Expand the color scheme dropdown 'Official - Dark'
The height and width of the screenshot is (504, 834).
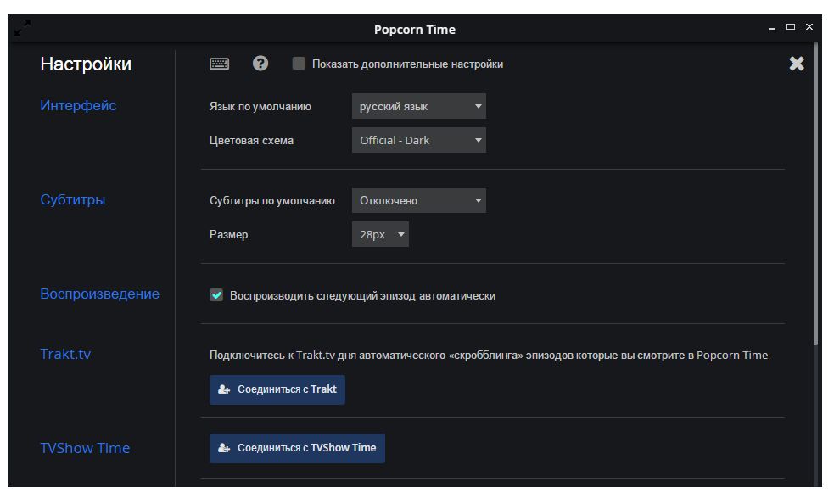pyautogui.click(x=418, y=140)
